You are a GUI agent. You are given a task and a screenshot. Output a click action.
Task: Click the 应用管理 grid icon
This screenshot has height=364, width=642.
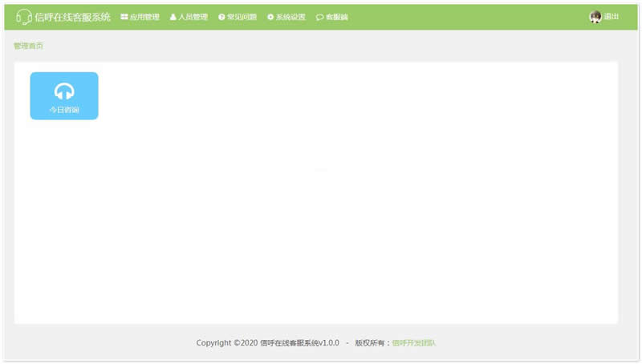[124, 17]
